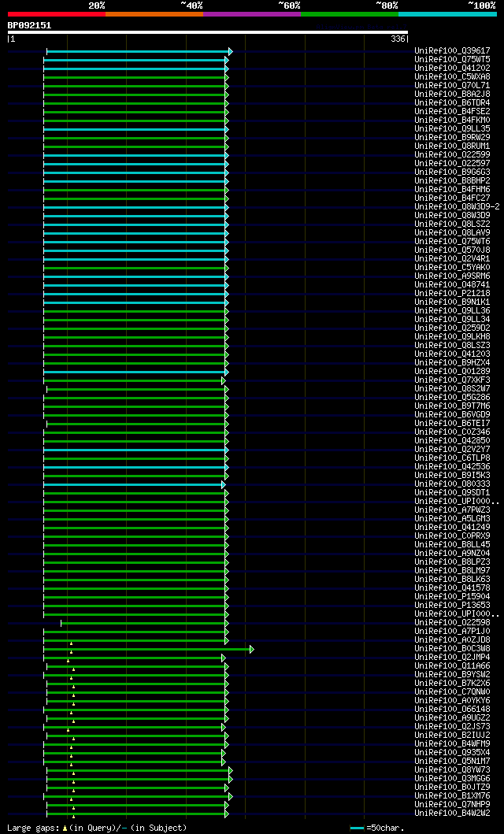
Task: Select label UniRef100_B8LM97
Action: coord(452,571)
